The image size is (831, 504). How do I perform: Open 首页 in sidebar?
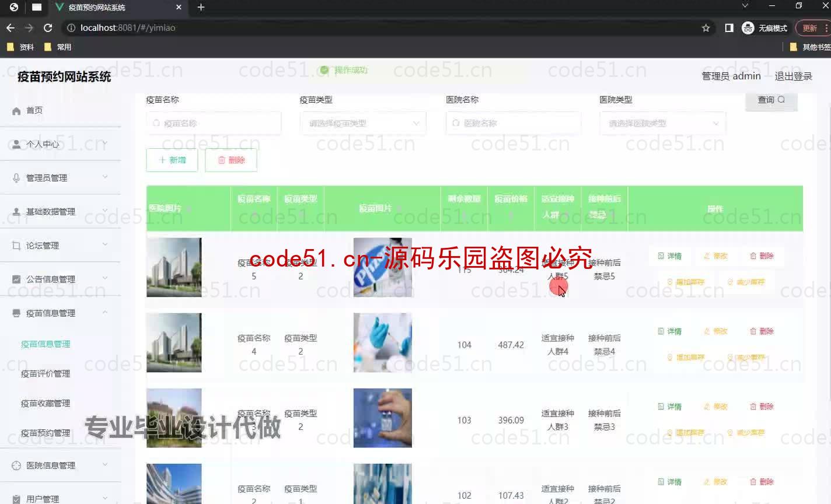point(60,111)
